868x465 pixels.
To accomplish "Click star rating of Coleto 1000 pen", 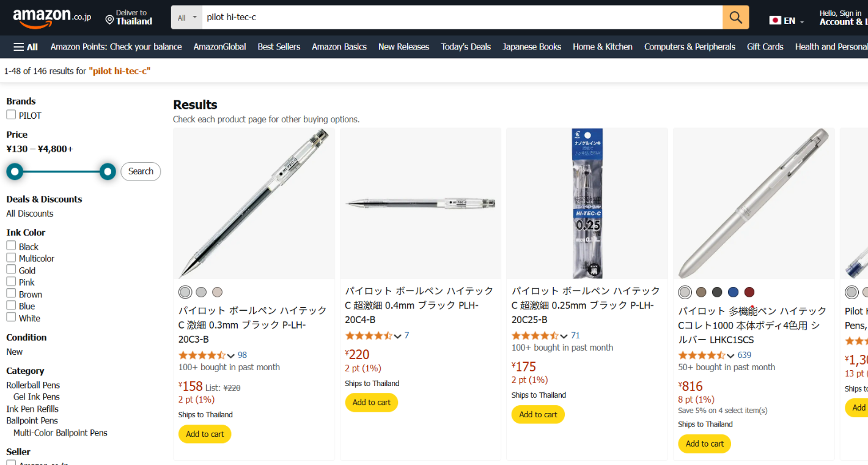I will 702,355.
